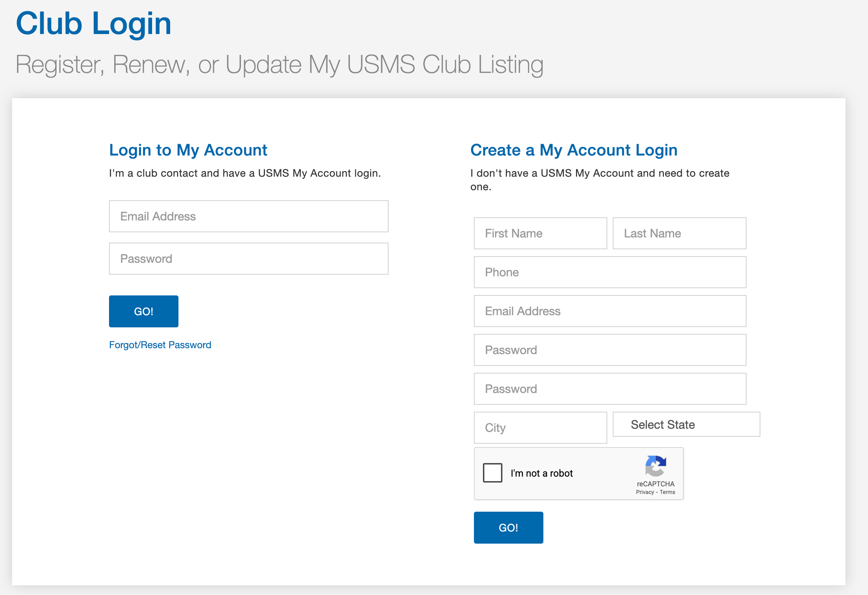Open the reCAPTCHA Privacy link
Viewport: 868px width, 595px height.
(x=645, y=492)
